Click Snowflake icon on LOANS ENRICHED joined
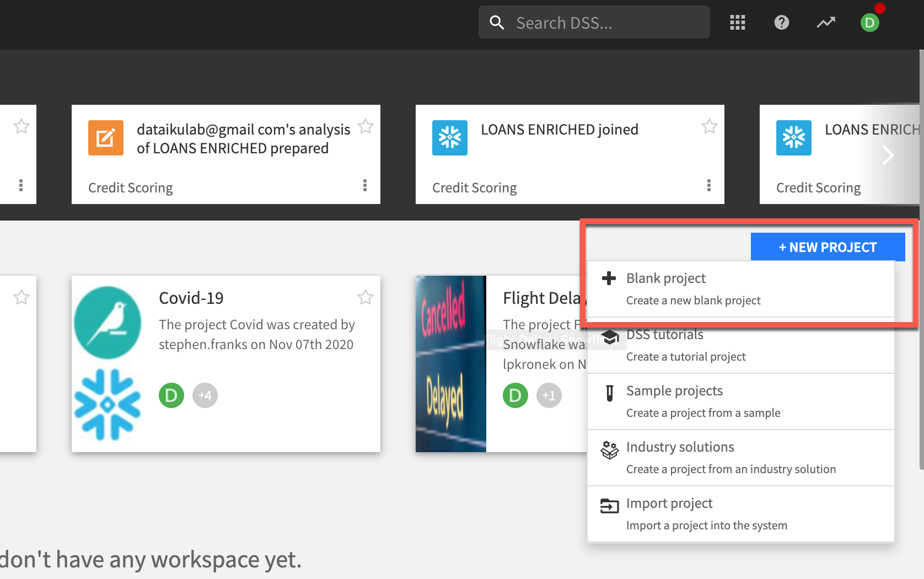This screenshot has height=579, width=924. click(x=450, y=138)
